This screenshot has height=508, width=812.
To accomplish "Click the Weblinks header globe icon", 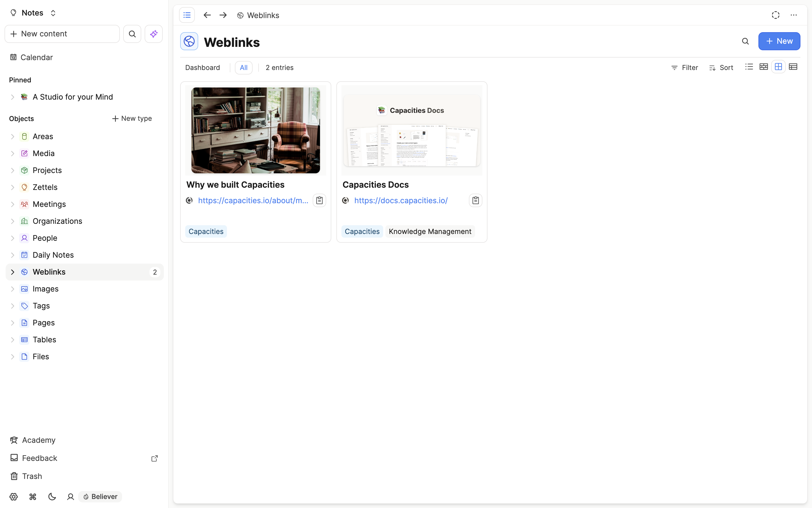I will pyautogui.click(x=189, y=41).
